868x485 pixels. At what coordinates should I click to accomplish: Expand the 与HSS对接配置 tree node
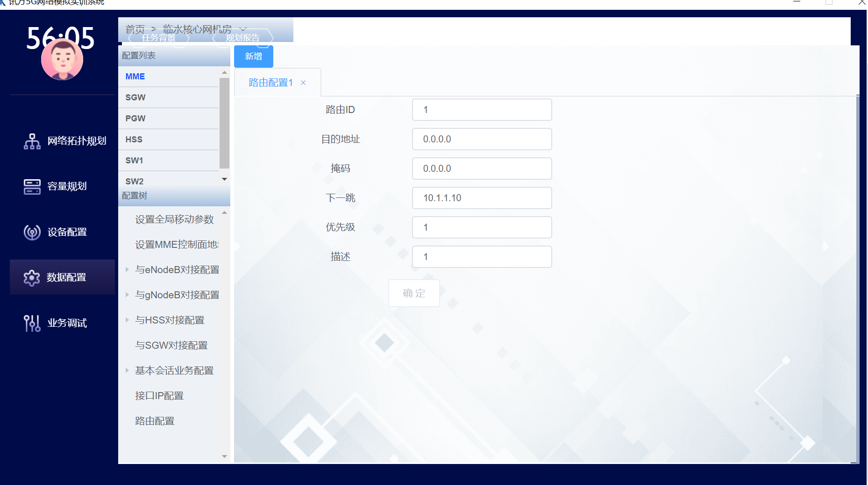coord(127,320)
